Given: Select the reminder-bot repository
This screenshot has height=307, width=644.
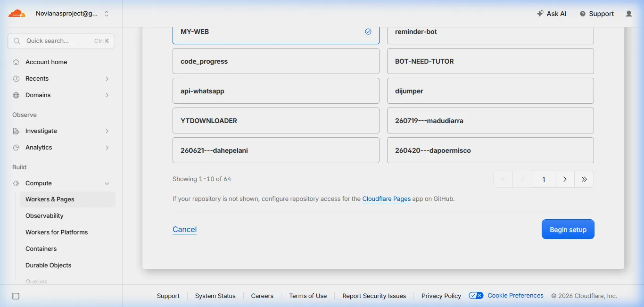Looking at the screenshot, I should (490, 35).
